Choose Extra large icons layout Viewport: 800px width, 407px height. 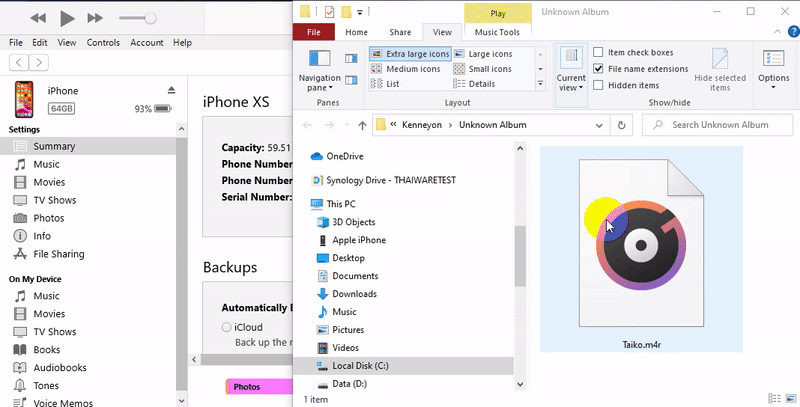(x=410, y=54)
